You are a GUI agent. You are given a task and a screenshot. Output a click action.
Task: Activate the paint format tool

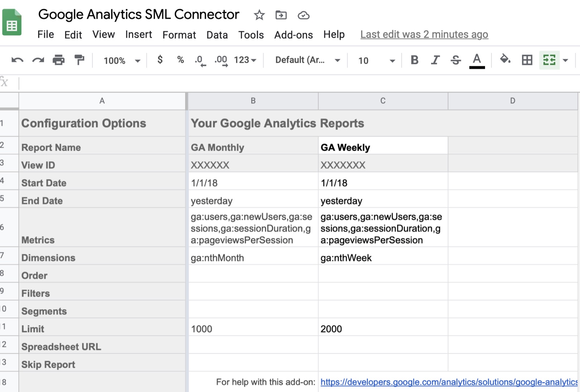79,60
